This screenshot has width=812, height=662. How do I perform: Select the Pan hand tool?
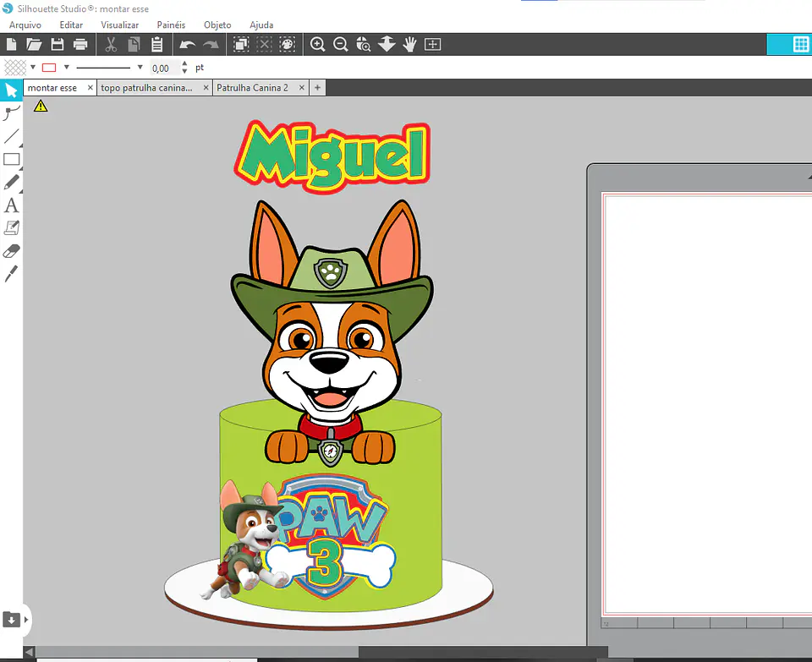point(409,45)
